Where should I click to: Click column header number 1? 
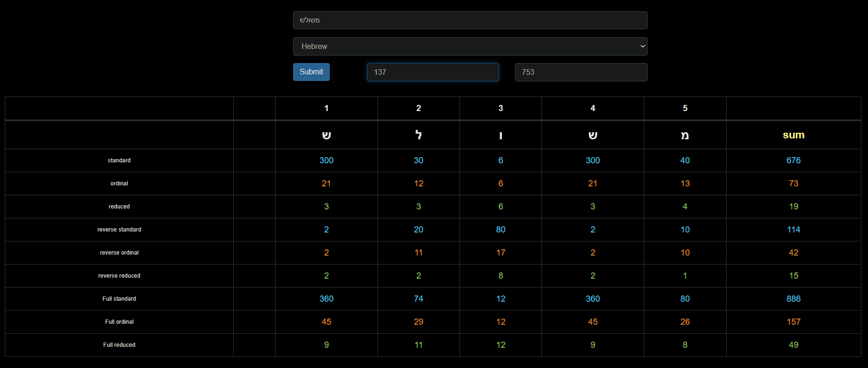pos(326,108)
